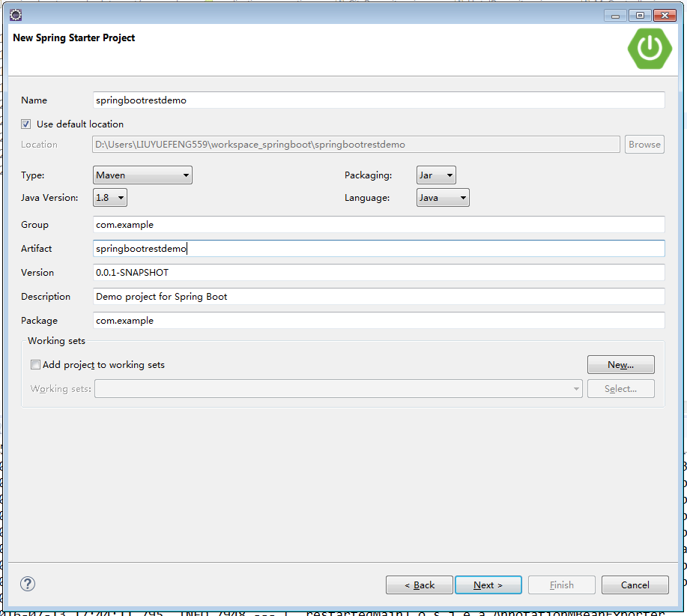Go back to the previous wizard page

(420, 585)
